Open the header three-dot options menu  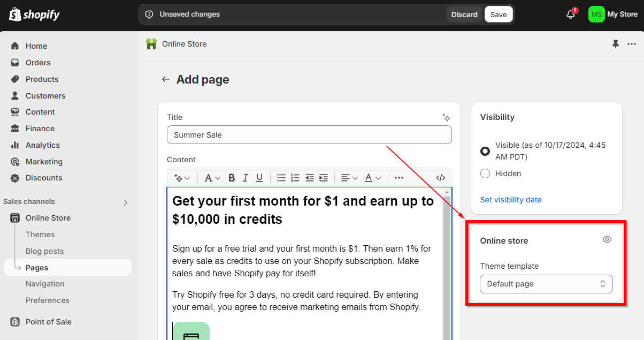(632, 44)
